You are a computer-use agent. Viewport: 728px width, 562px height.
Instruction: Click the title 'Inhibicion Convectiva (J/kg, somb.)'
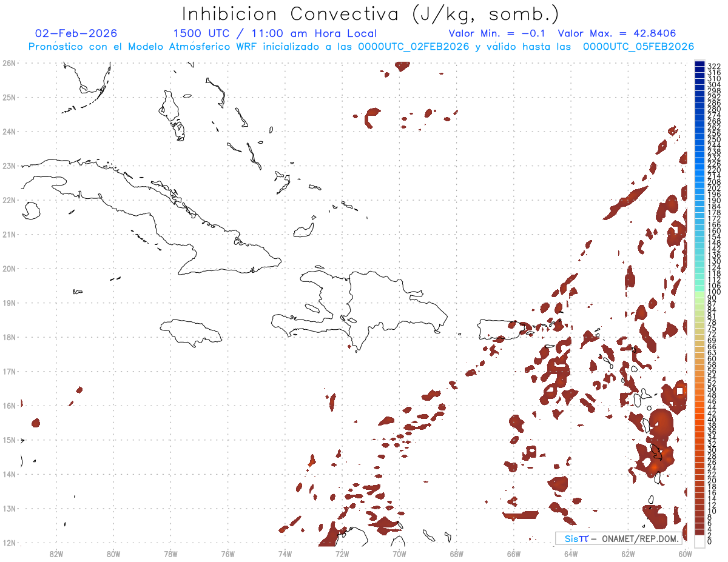[x=370, y=14]
